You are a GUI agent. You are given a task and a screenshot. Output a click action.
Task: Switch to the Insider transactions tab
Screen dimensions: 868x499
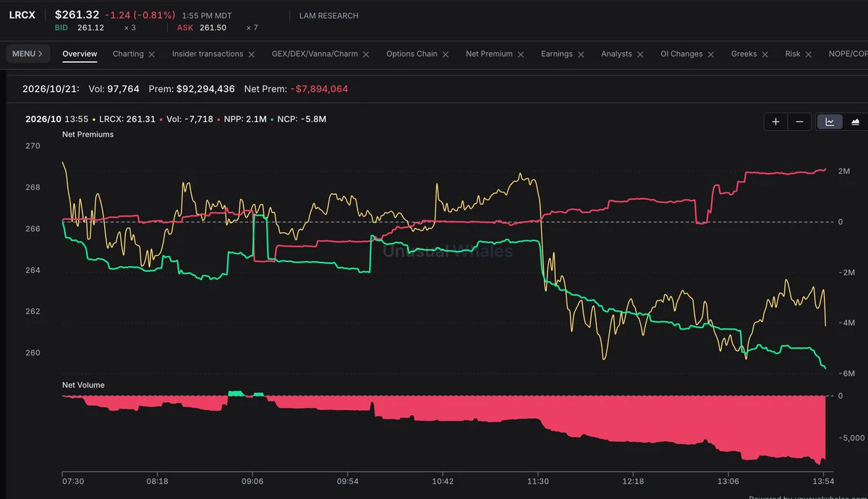click(208, 54)
